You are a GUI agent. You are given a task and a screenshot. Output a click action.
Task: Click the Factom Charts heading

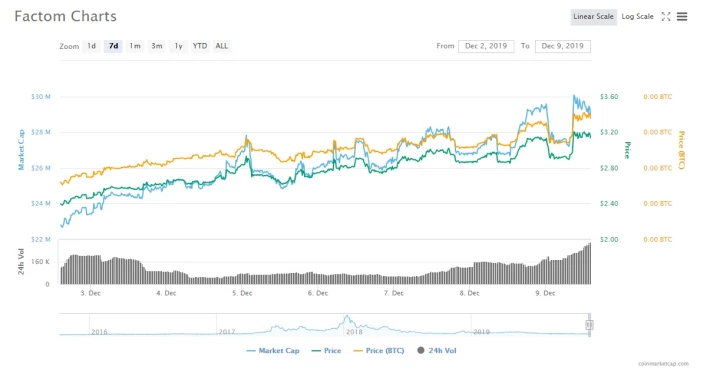pyautogui.click(x=65, y=17)
